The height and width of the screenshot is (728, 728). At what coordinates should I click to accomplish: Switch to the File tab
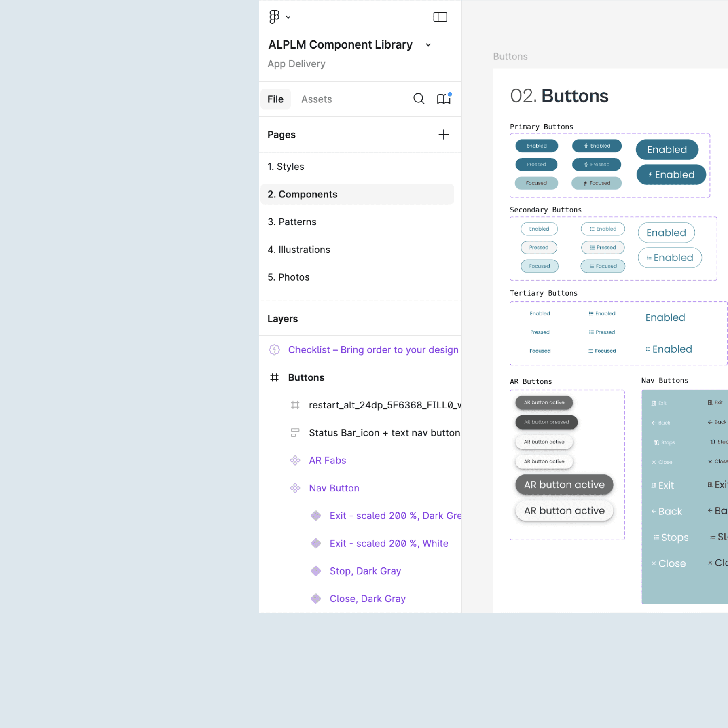(275, 99)
